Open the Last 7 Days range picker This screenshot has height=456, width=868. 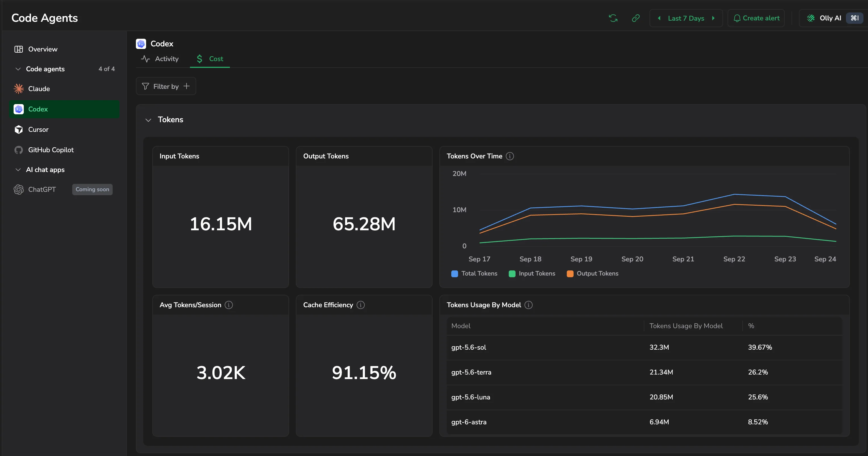coord(686,18)
